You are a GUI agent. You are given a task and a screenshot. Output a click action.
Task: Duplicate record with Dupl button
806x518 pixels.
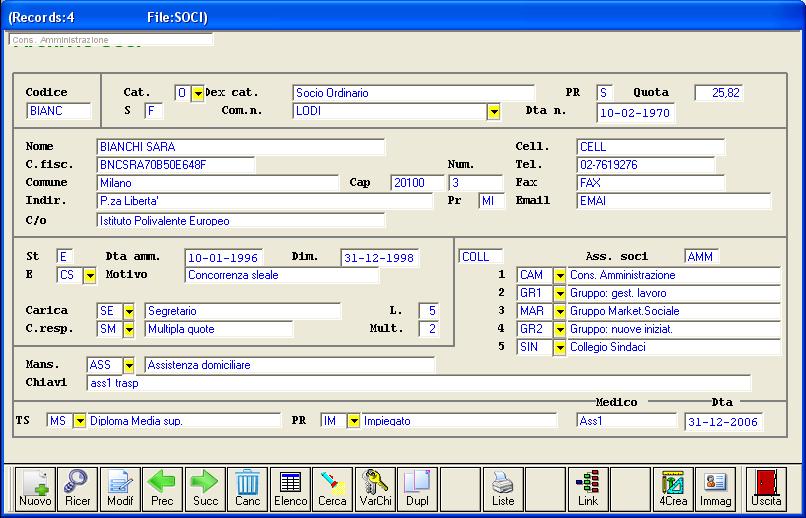(x=417, y=489)
